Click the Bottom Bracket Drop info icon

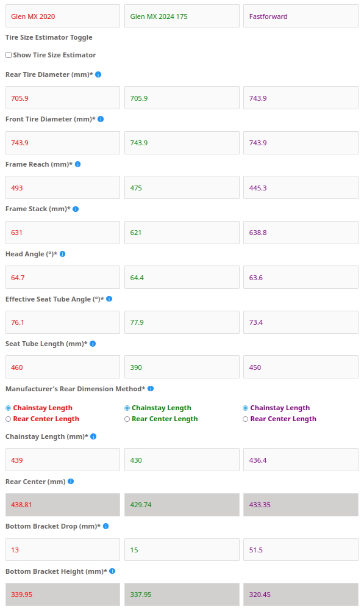(106, 526)
